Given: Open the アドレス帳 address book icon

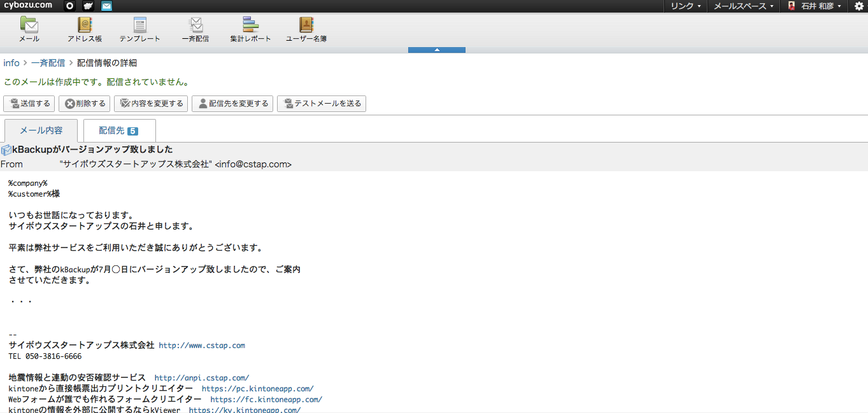Looking at the screenshot, I should click(85, 29).
